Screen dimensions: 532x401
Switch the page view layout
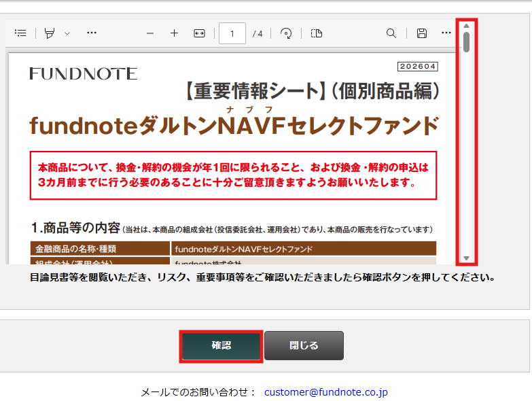(317, 33)
